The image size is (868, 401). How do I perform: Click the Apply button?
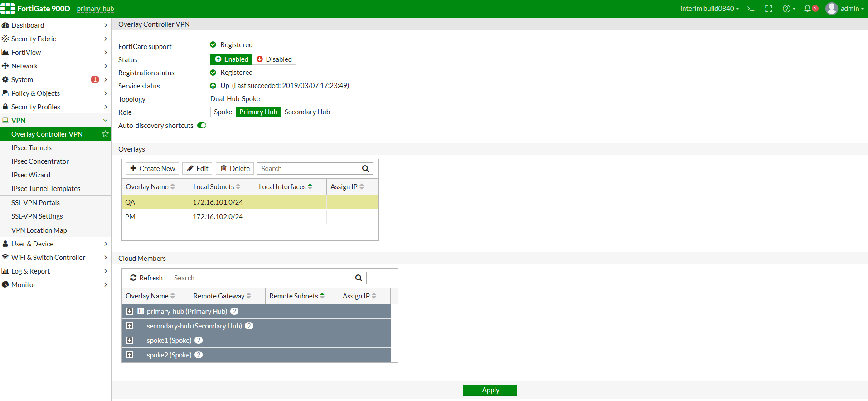coord(490,390)
